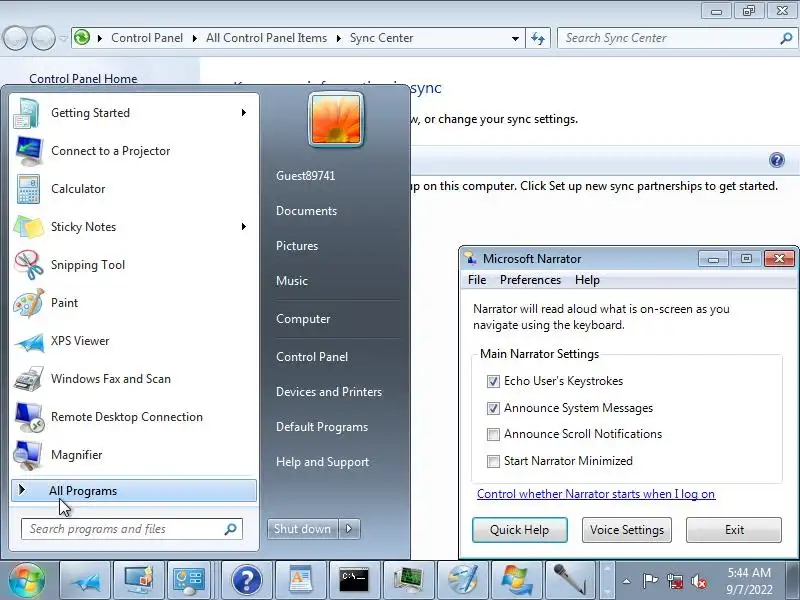This screenshot has height=600, width=800.
Task: Open Devices and Printers in Start menu
Action: pyautogui.click(x=329, y=392)
